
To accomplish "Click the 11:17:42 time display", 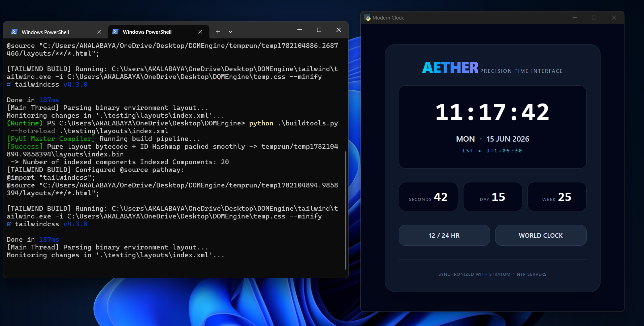I will (x=492, y=112).
